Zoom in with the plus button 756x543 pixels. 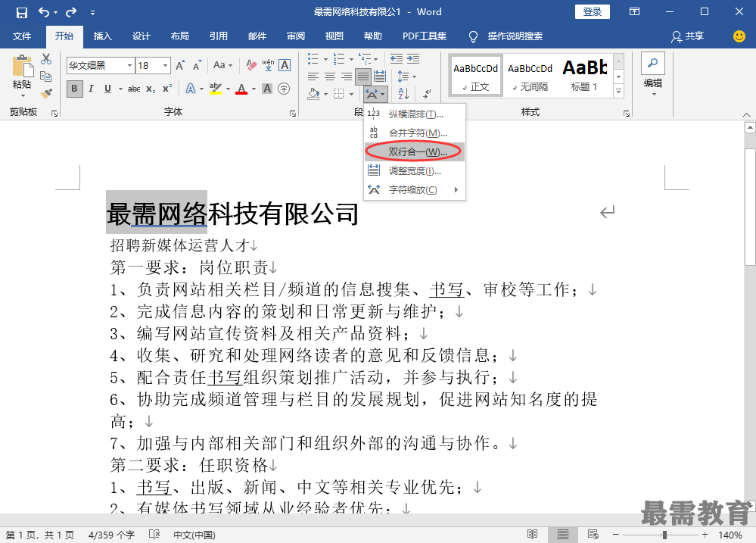point(705,535)
